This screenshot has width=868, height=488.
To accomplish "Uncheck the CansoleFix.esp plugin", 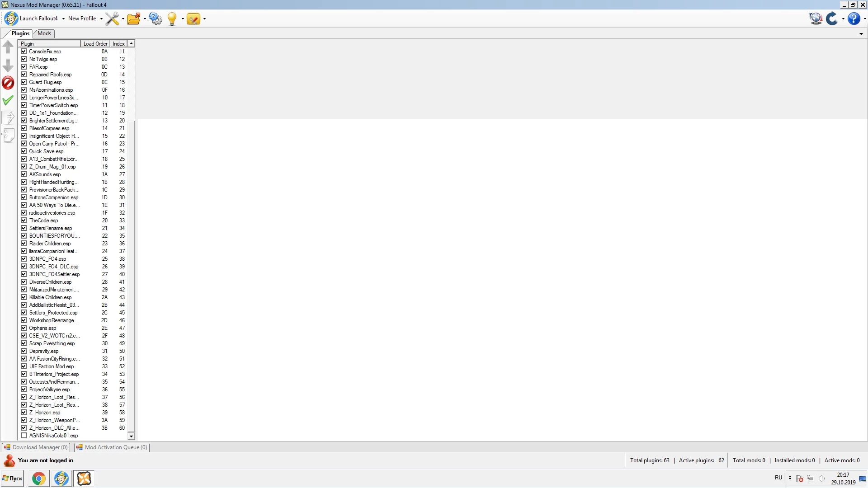I will click(x=24, y=52).
